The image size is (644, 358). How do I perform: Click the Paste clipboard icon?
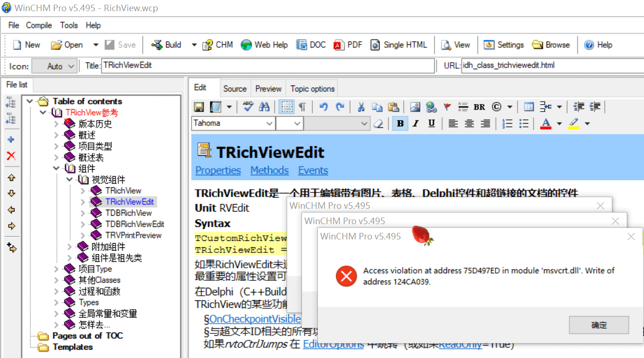393,107
